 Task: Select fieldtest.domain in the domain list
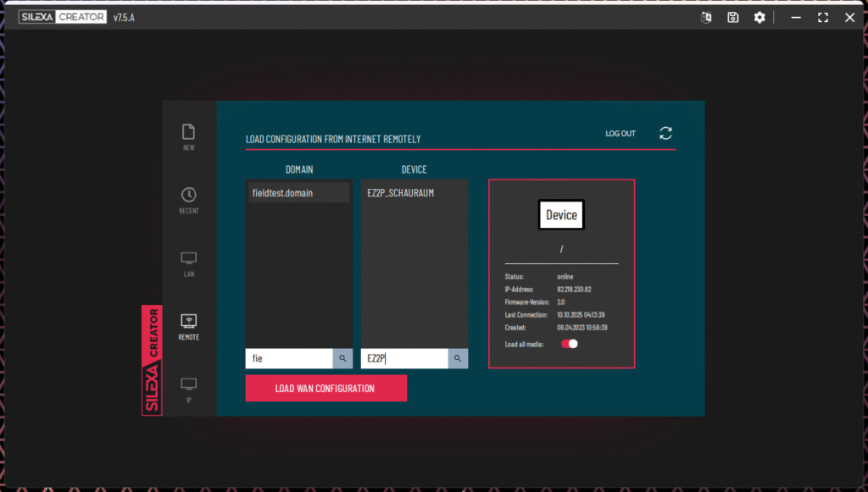click(x=298, y=193)
